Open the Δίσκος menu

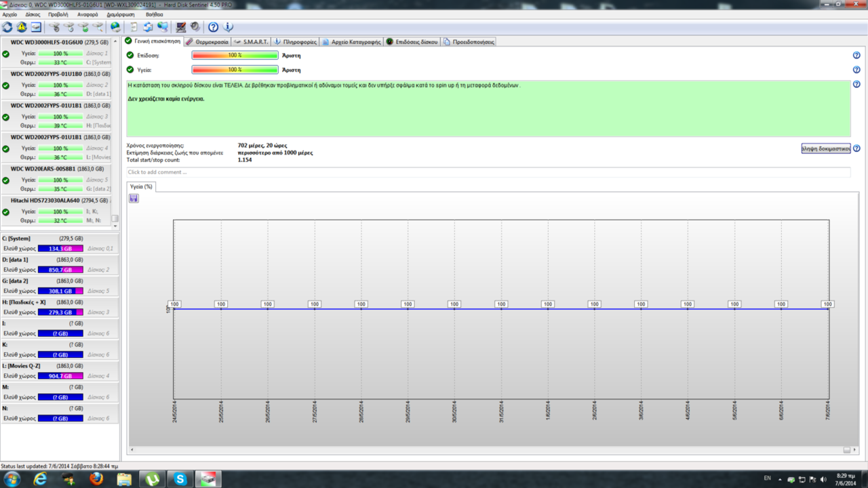pos(33,14)
